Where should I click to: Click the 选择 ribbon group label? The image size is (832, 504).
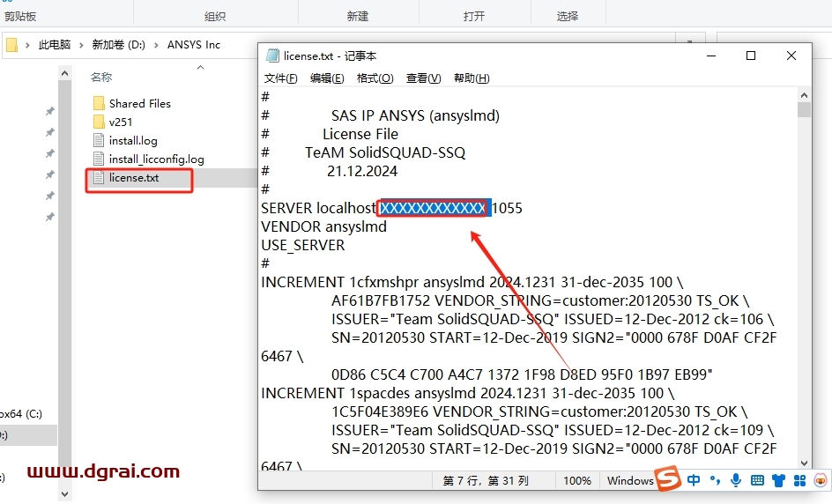pyautogui.click(x=568, y=16)
